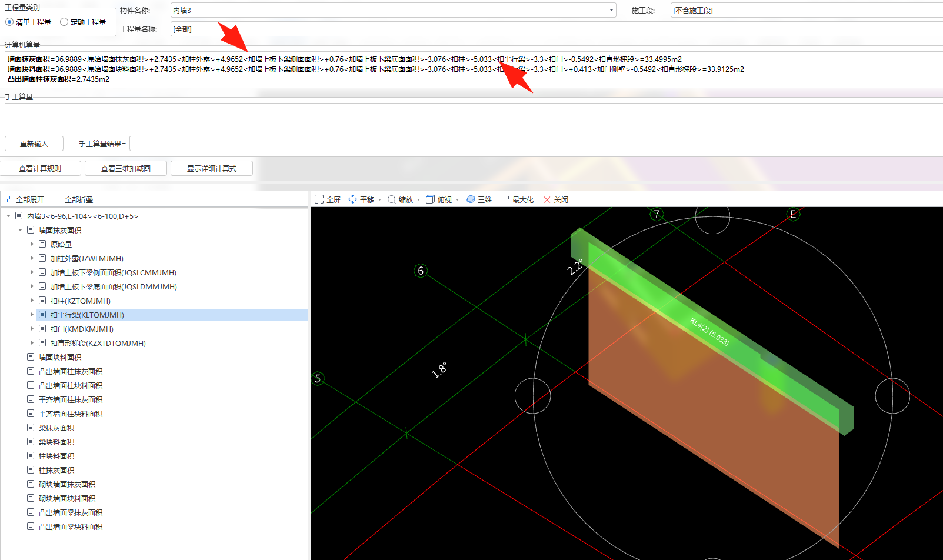Screen dimensions: 943x560
Task: Click 全部折叠 to collapse all nodes
Action: [74, 200]
